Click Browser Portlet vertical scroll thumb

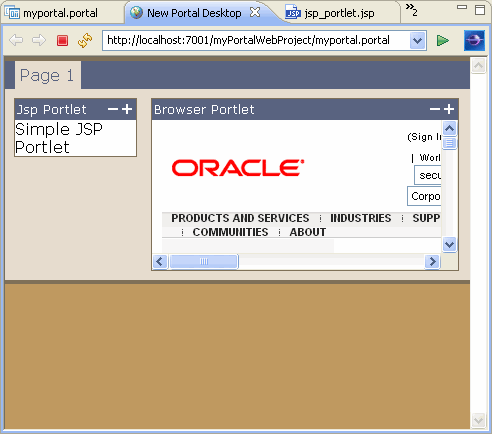pyautogui.click(x=450, y=143)
